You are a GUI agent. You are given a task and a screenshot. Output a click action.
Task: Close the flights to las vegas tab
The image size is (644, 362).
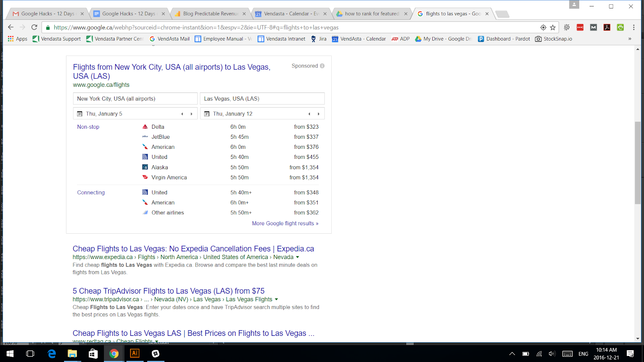[x=487, y=14]
